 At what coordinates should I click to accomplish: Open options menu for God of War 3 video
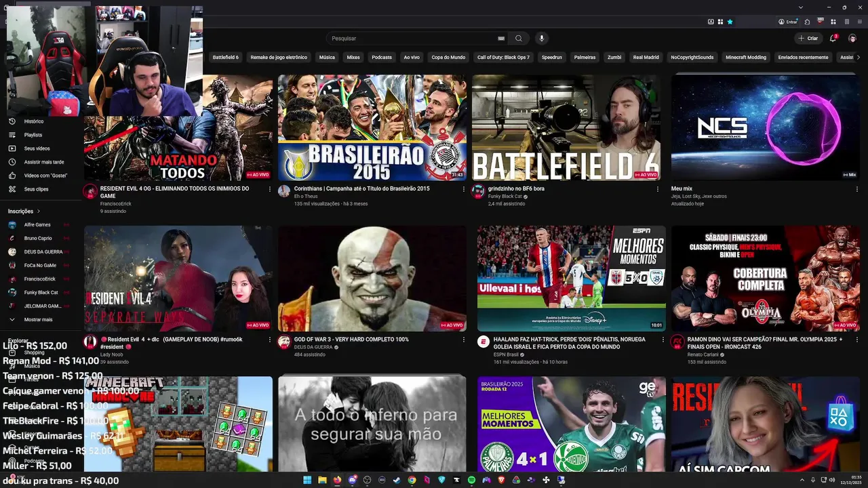pyautogui.click(x=464, y=340)
